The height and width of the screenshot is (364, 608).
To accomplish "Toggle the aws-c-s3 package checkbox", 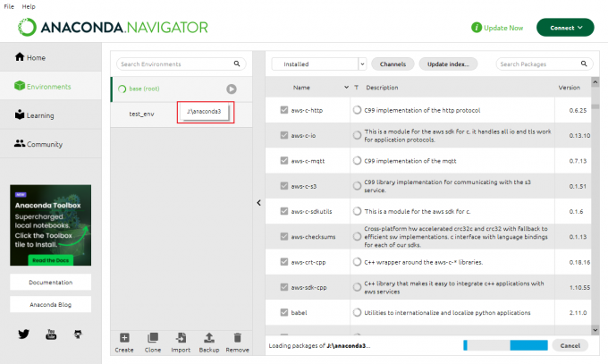I will pyautogui.click(x=284, y=186).
